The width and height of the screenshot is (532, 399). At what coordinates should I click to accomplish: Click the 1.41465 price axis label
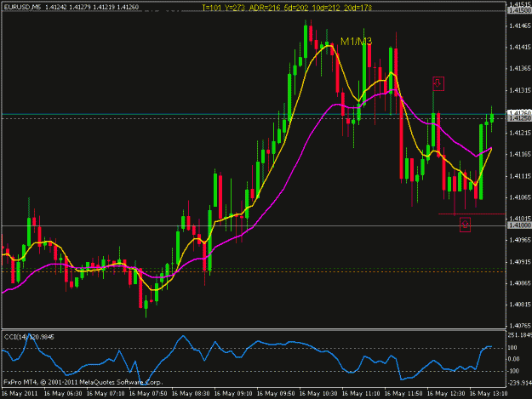click(520, 26)
